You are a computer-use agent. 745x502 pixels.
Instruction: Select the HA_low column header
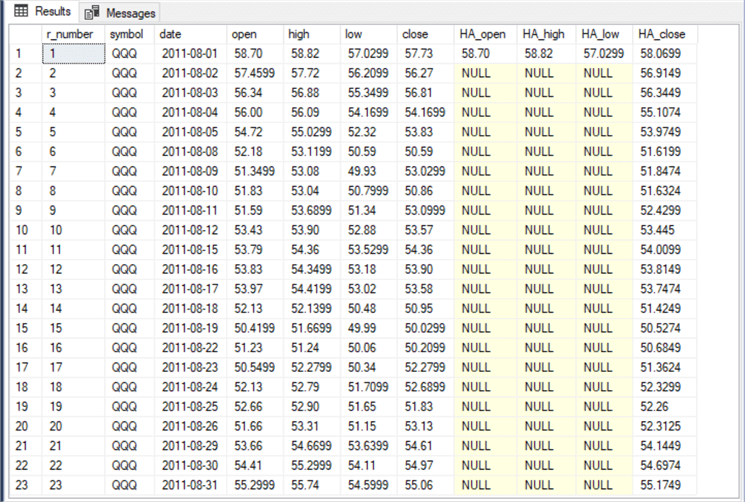(x=604, y=34)
